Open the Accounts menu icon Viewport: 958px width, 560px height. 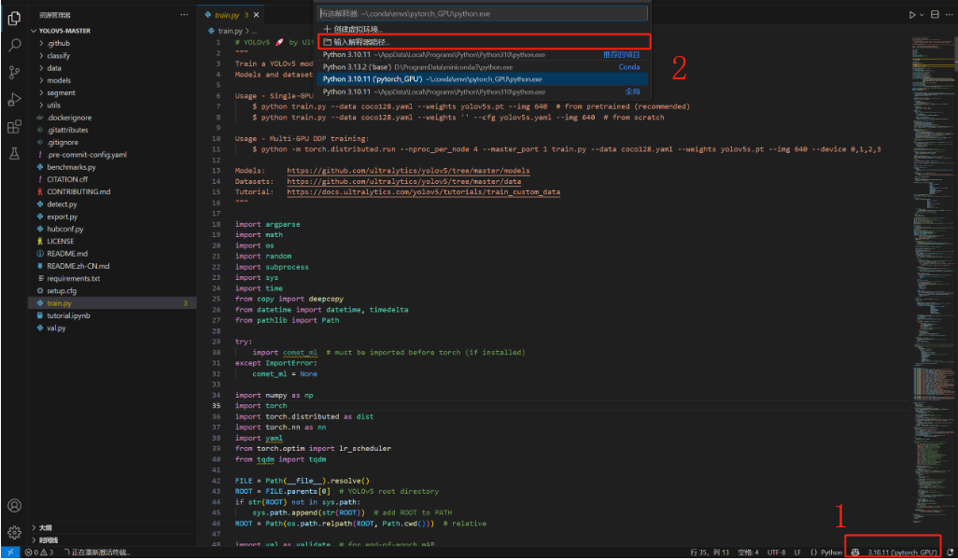pos(14,506)
